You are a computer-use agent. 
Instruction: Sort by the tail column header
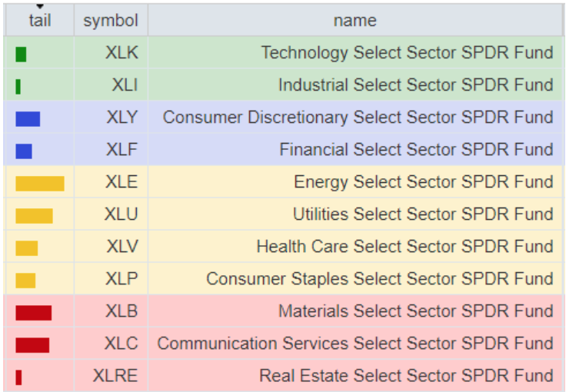pyautogui.click(x=40, y=20)
